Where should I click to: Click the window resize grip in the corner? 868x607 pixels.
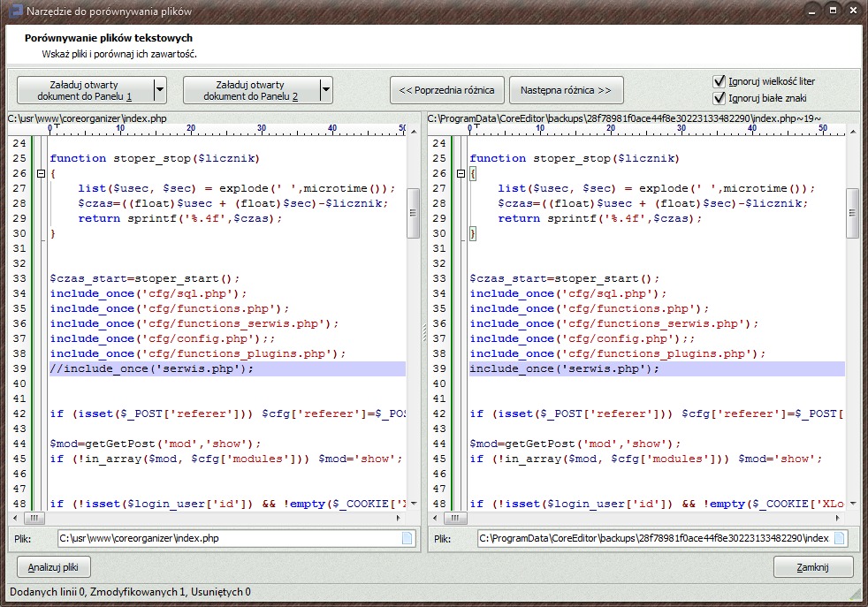[855, 594]
